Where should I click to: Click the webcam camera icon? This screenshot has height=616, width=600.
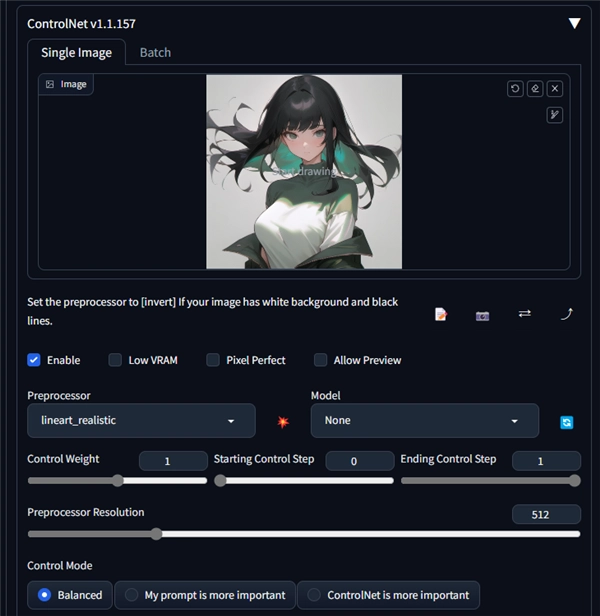483,316
